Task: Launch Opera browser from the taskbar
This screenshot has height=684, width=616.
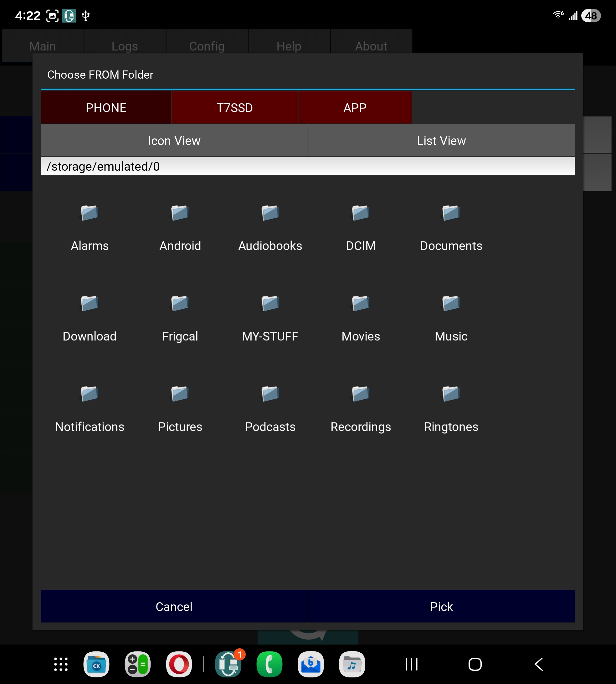Action: tap(179, 664)
